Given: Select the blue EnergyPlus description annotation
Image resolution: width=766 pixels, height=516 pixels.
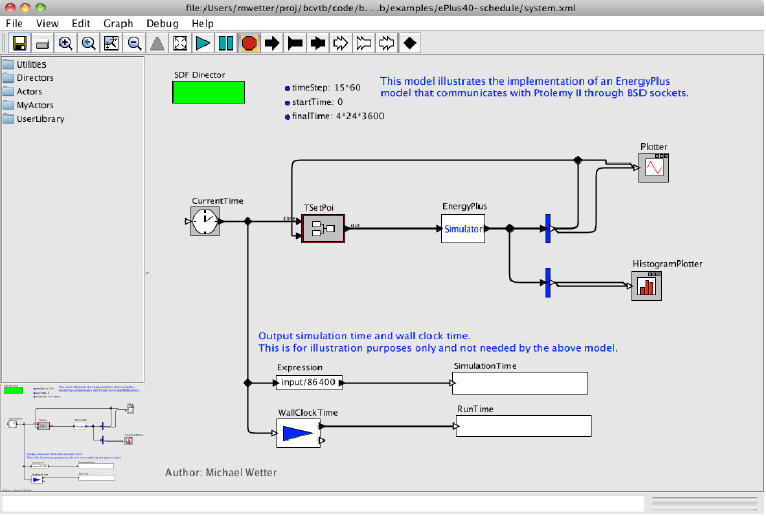Looking at the screenshot, I should coord(534,87).
